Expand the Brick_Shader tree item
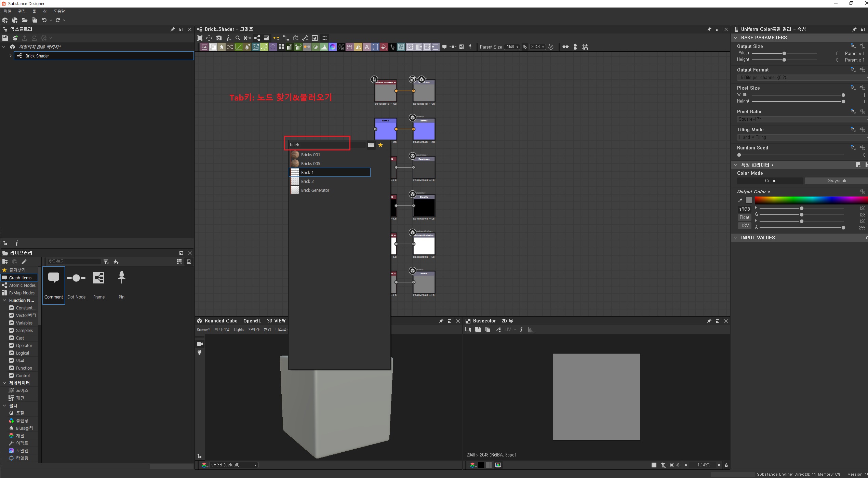 11,56
